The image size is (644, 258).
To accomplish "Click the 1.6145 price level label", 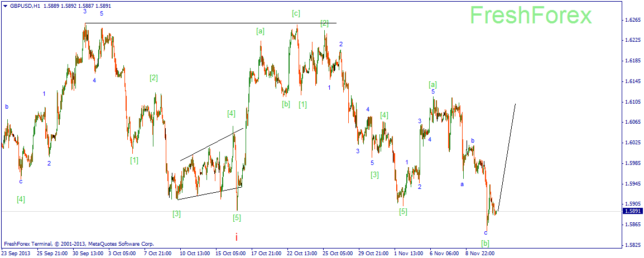I will coord(632,81).
